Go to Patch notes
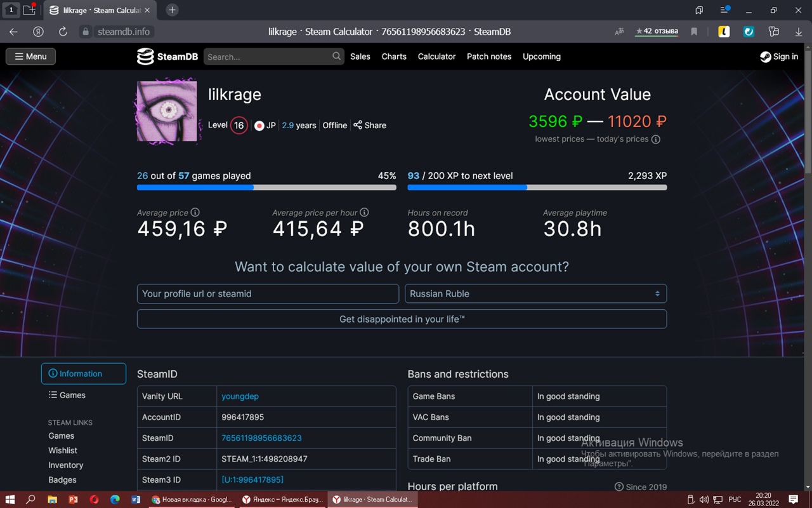The image size is (812, 508). point(489,57)
